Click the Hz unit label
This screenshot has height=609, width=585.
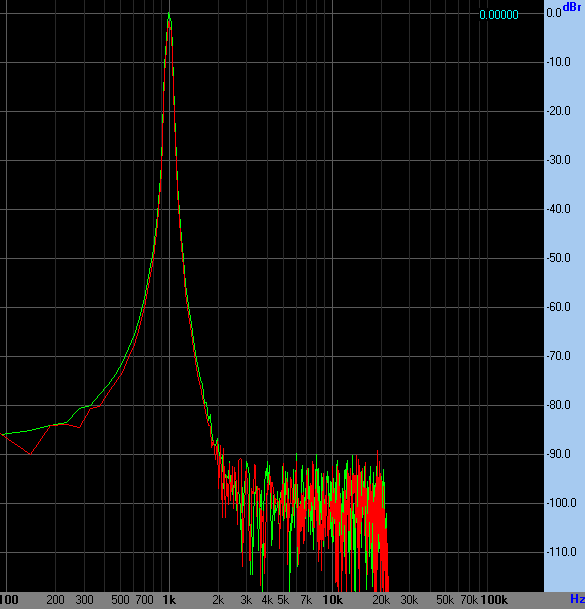click(577, 599)
